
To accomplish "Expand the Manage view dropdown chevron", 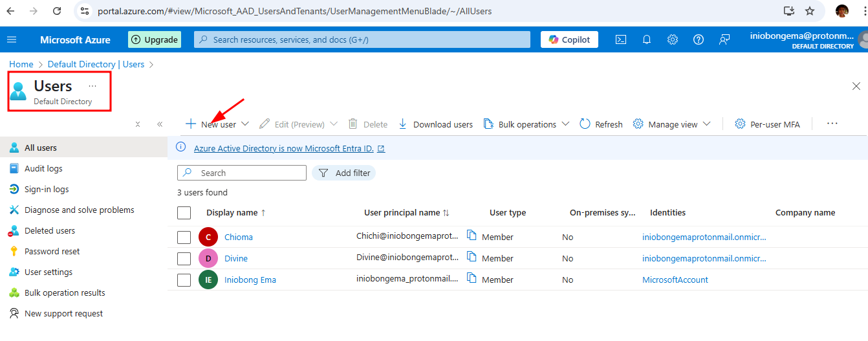I will [x=706, y=124].
